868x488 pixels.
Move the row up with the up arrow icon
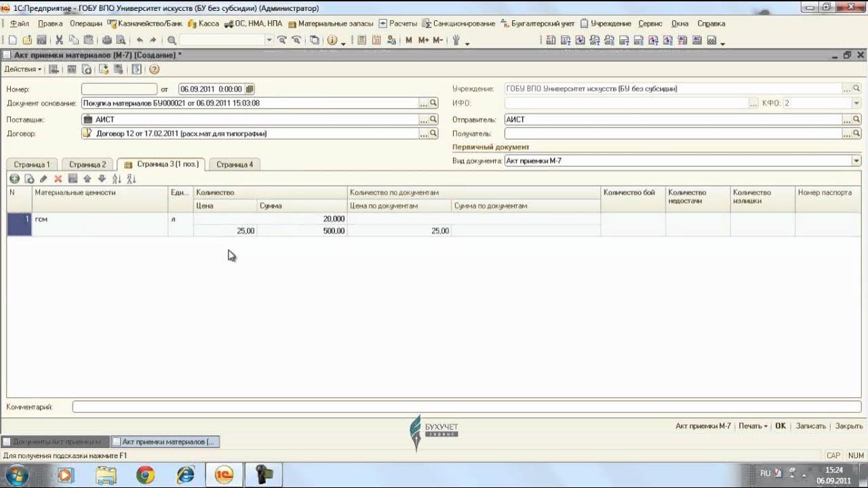[87, 179]
